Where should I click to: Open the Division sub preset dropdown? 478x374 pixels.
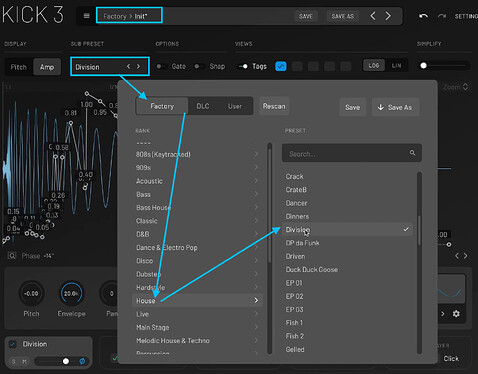tap(110, 67)
